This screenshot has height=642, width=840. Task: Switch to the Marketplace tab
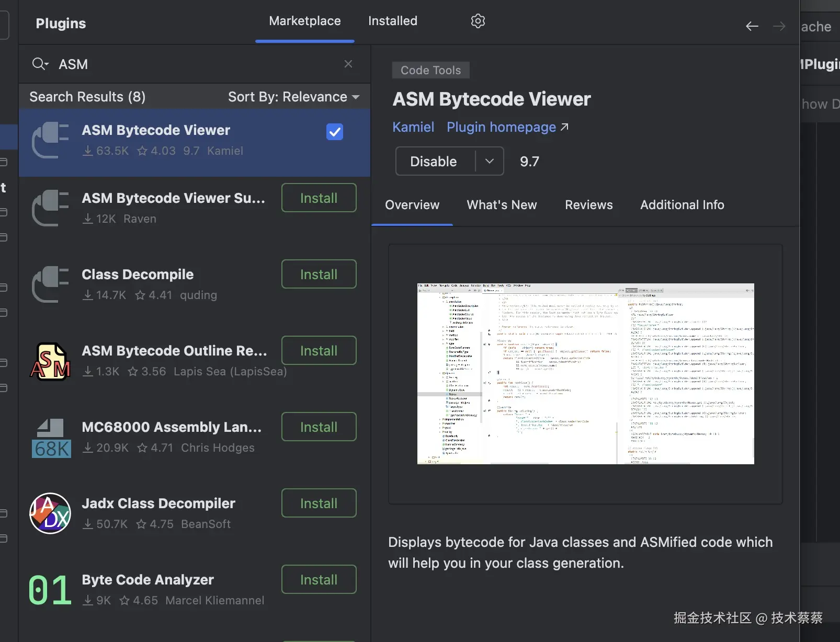(x=305, y=21)
